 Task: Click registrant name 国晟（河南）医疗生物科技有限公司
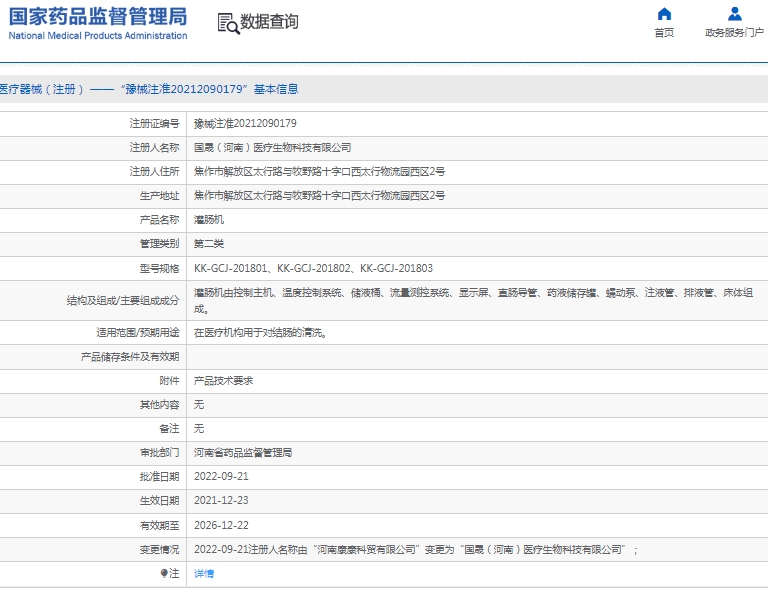coord(272,147)
